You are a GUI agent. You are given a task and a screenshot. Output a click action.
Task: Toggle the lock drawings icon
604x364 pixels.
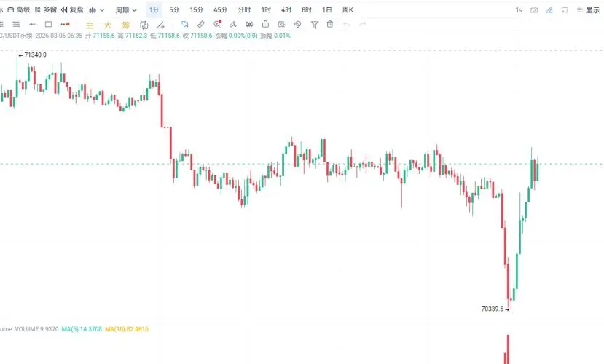[265, 25]
